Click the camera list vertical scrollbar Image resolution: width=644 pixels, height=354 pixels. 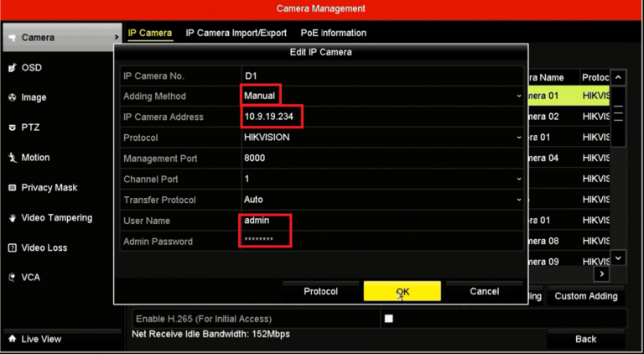619,168
